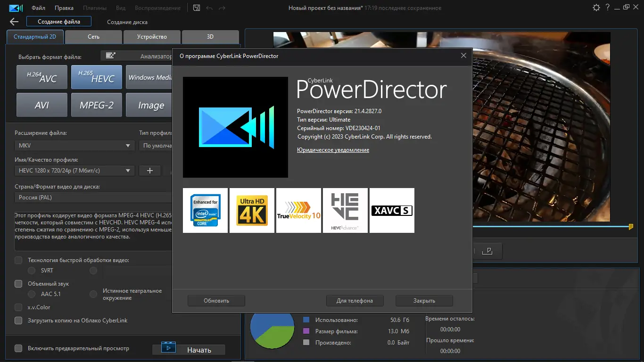Select the H.264 AVC output format
This screenshot has width=644, height=362.
coord(41,77)
